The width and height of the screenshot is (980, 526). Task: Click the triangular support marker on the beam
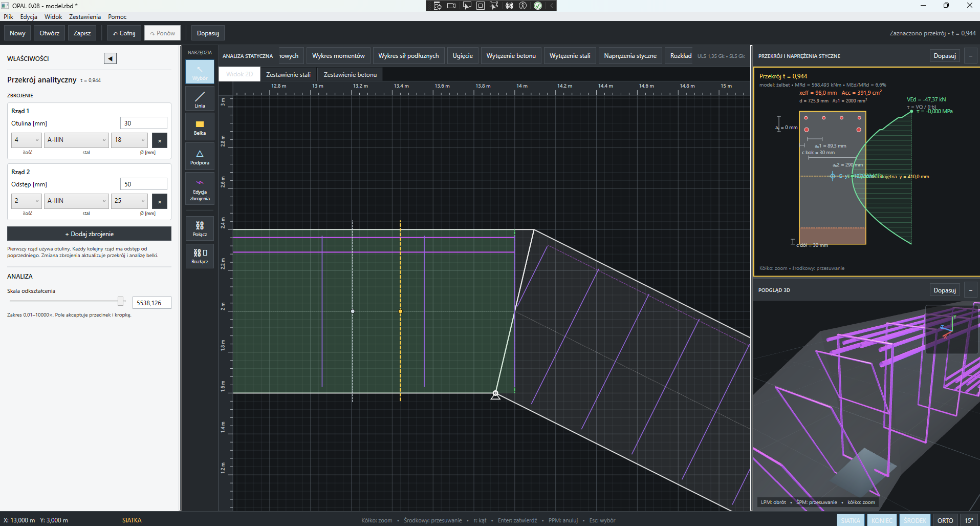[495, 395]
